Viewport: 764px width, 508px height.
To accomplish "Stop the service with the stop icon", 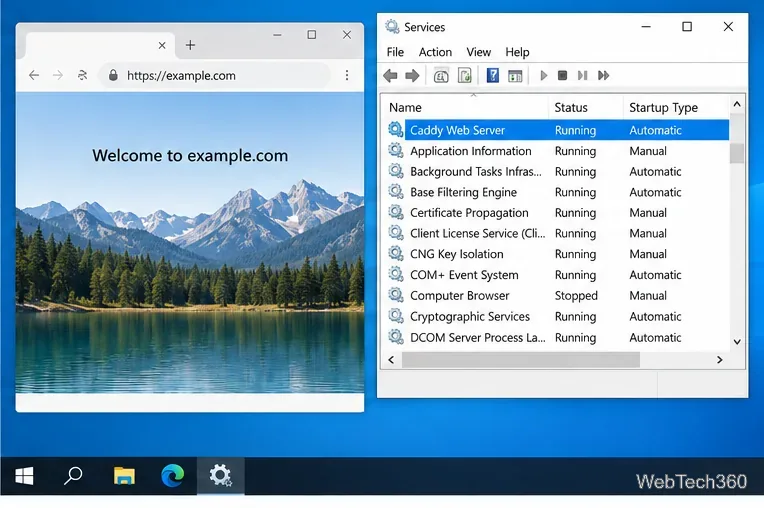I will tap(562, 75).
